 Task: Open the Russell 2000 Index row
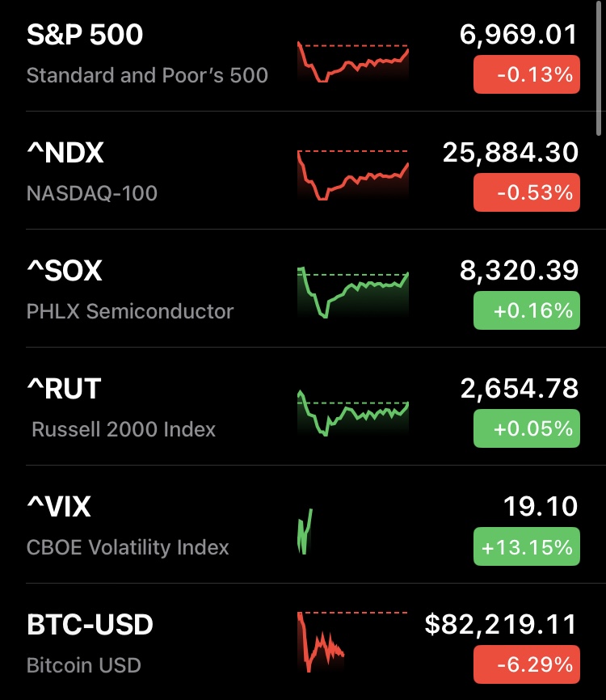point(124,428)
